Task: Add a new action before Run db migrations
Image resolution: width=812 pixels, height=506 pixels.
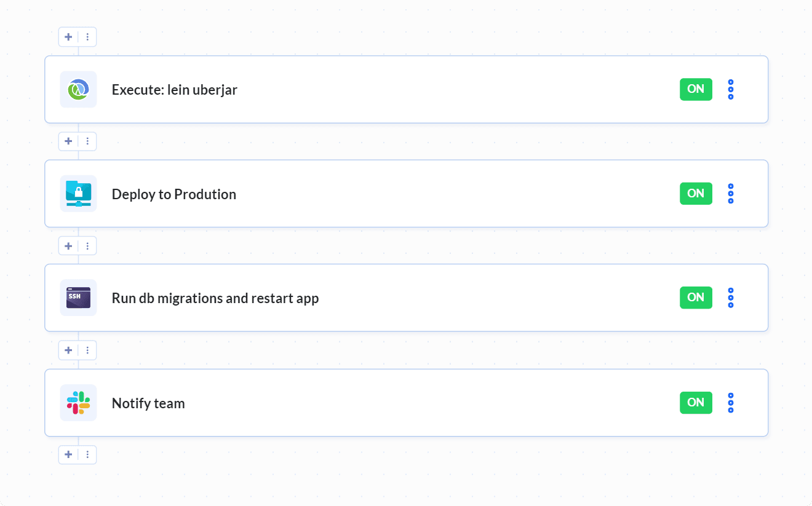Action: click(68, 245)
